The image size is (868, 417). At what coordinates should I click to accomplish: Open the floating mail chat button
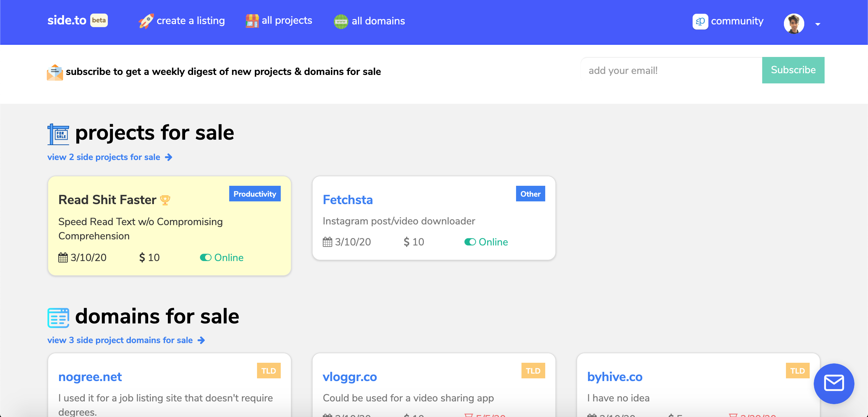(834, 383)
